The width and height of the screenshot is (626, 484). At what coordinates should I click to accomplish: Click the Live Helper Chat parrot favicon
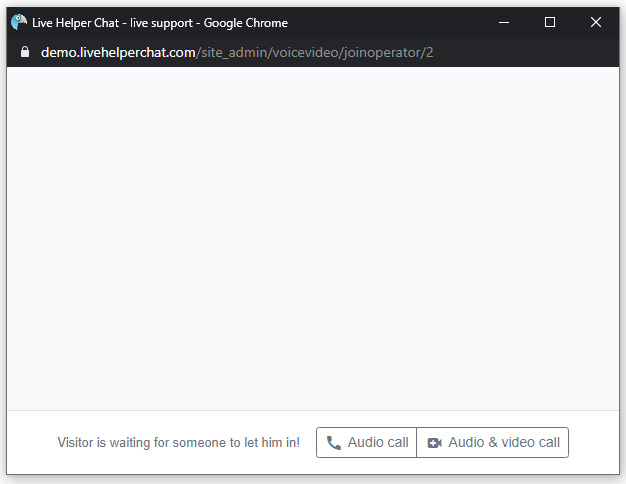(19, 22)
